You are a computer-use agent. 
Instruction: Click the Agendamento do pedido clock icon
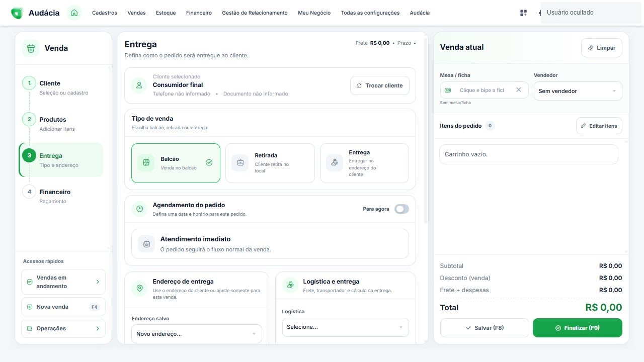[139, 209]
